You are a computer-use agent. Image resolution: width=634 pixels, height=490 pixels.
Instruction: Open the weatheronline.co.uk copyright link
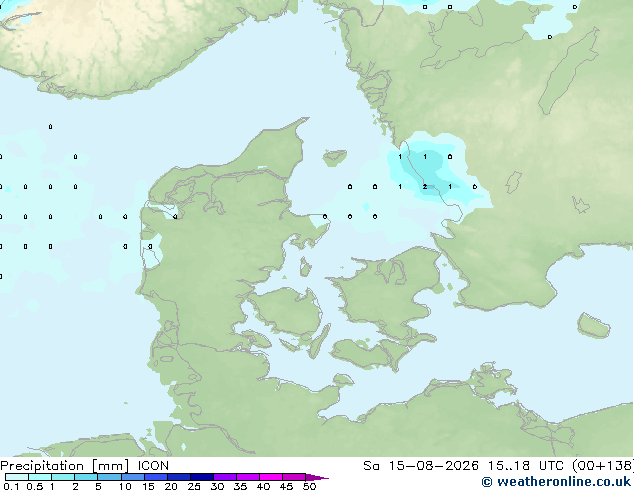[556, 482]
